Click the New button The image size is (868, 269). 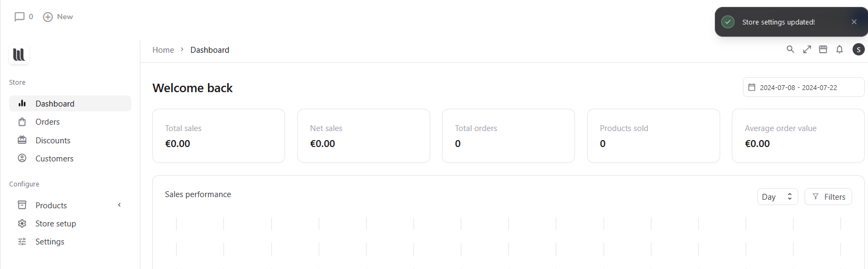(58, 17)
